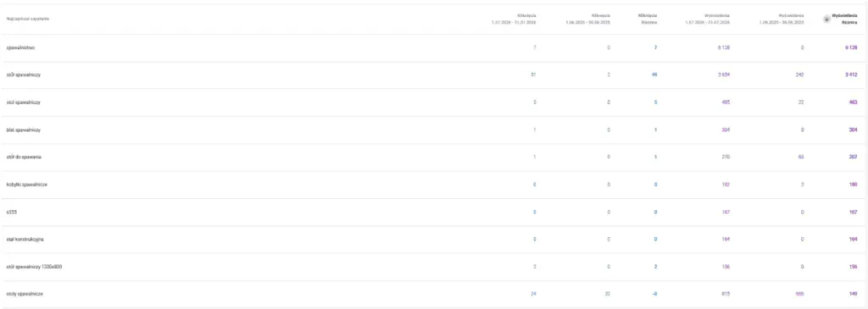Screen dimensions: 868x309
Task: Click June impressions 2 for kobyłki spawalnicze
Action: point(802,185)
